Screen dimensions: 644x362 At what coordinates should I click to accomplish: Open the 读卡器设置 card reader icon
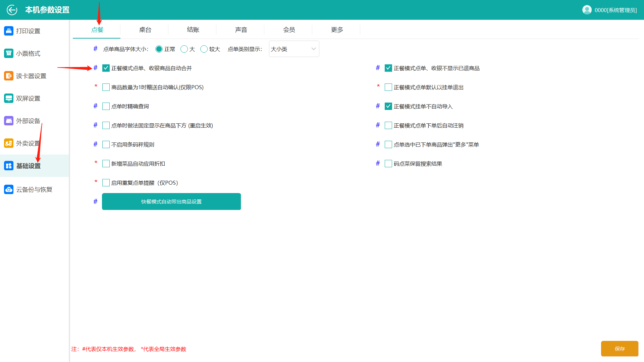pyautogui.click(x=9, y=76)
